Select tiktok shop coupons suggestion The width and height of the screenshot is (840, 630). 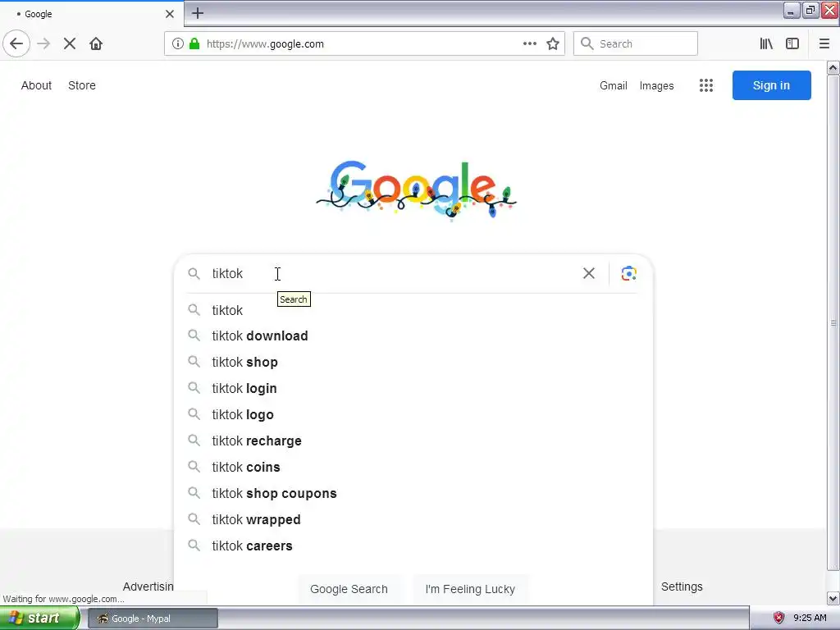pos(413,493)
